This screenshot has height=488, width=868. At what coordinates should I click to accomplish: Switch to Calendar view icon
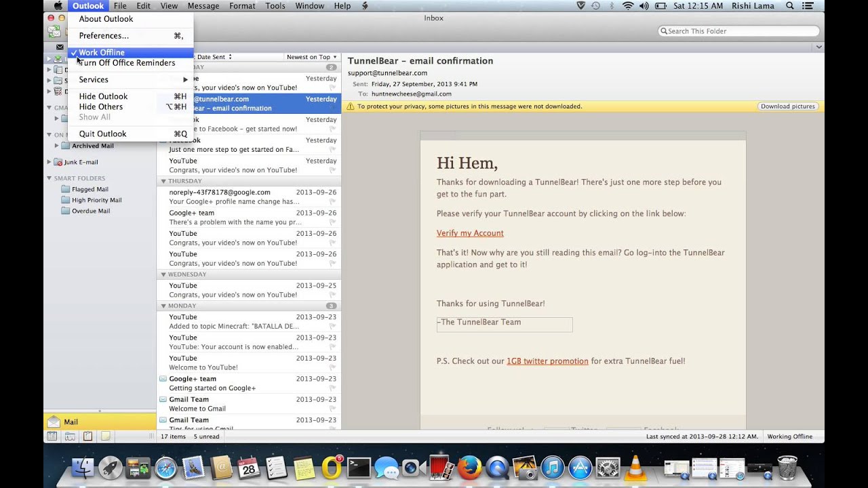tap(52, 436)
